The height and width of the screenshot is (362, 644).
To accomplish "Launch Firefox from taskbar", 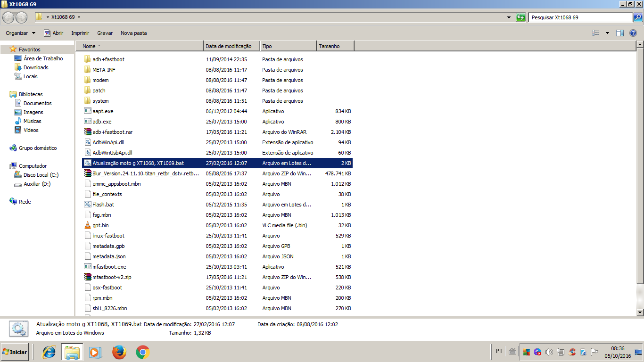I will (x=119, y=352).
